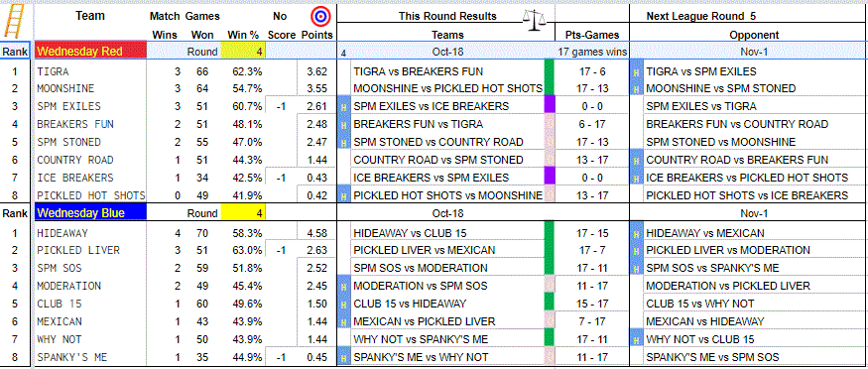
Task: Click the curling target icon above Points
Action: click(x=318, y=16)
